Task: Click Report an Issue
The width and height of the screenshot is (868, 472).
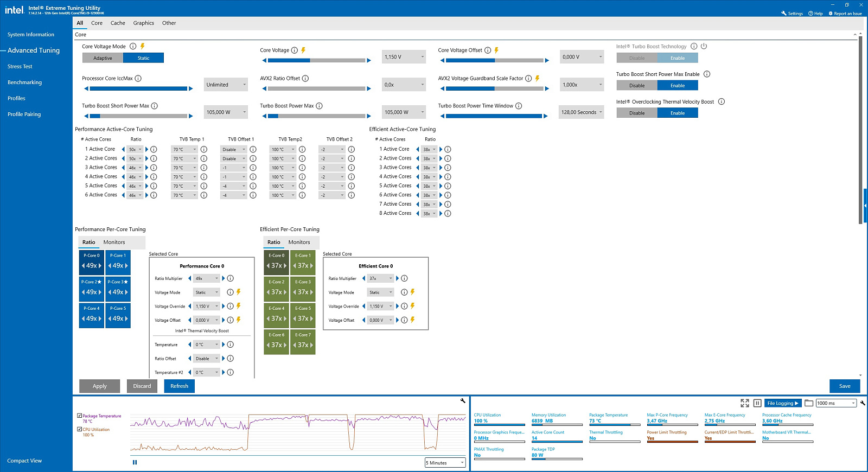Action: tap(845, 14)
